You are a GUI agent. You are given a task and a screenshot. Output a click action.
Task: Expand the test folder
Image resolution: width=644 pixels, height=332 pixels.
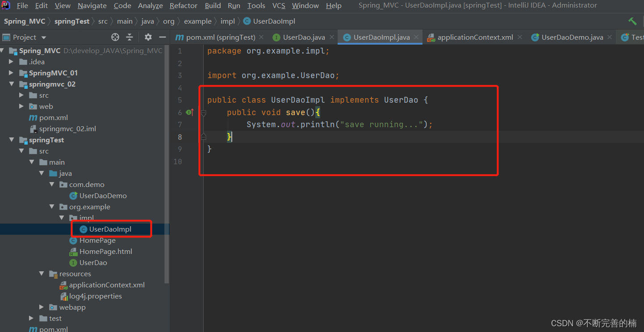(31, 318)
